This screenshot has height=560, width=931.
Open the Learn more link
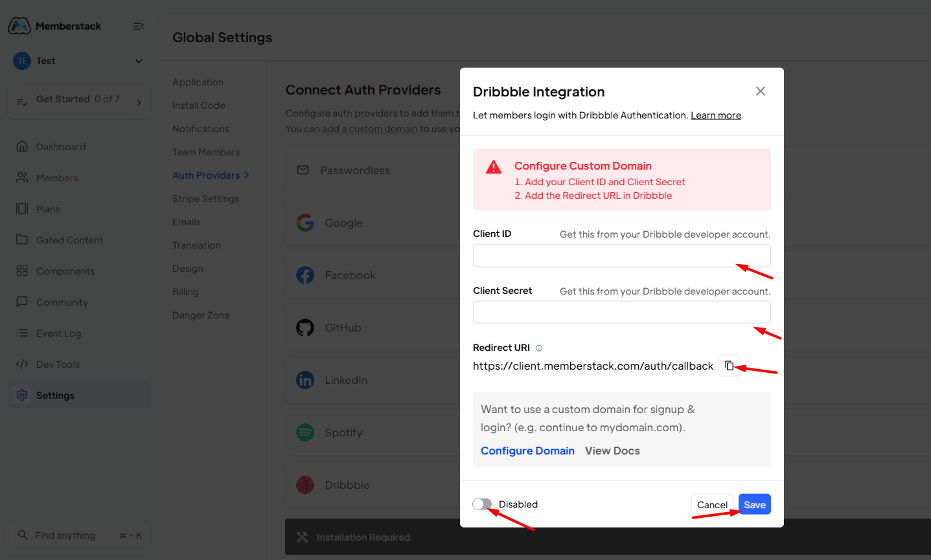pos(716,115)
